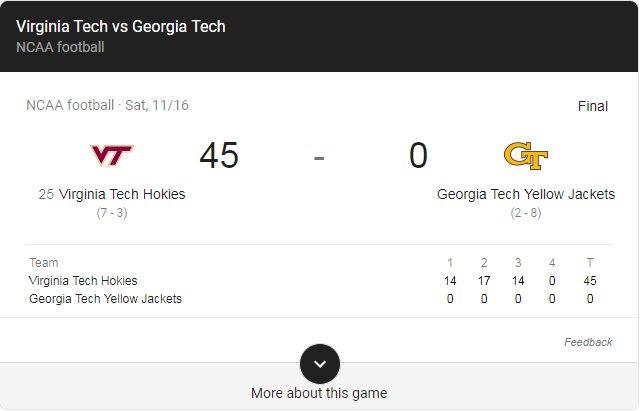Click the large 45 score
This screenshot has height=411, width=640.
click(x=219, y=156)
